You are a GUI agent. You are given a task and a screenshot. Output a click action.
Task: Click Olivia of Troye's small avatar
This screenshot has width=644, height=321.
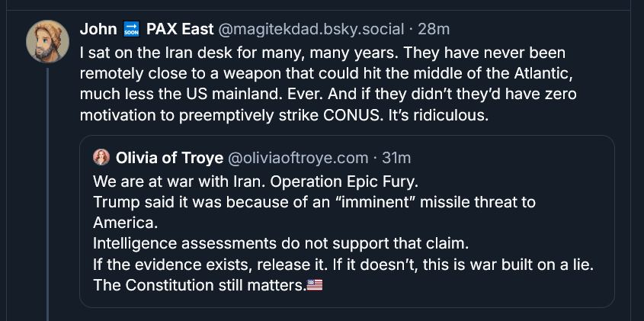(x=101, y=158)
